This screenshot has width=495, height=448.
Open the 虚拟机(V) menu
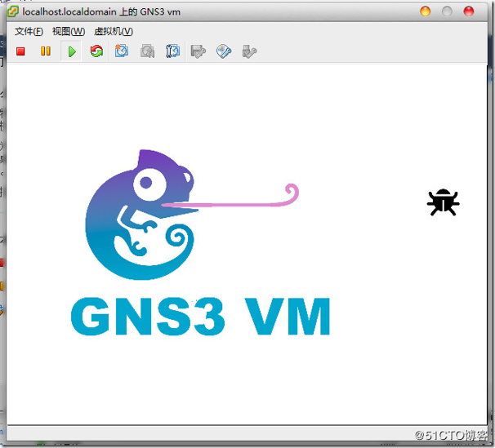pos(114,31)
